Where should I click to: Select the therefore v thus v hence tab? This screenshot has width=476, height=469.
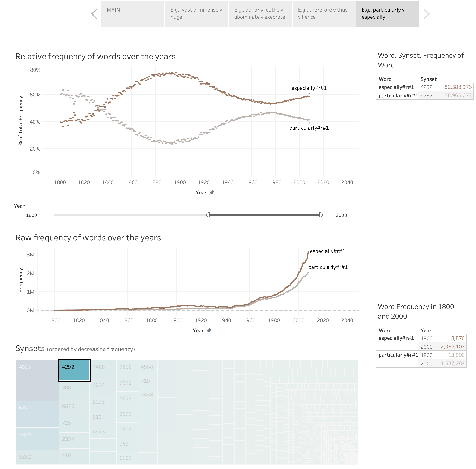coord(324,14)
